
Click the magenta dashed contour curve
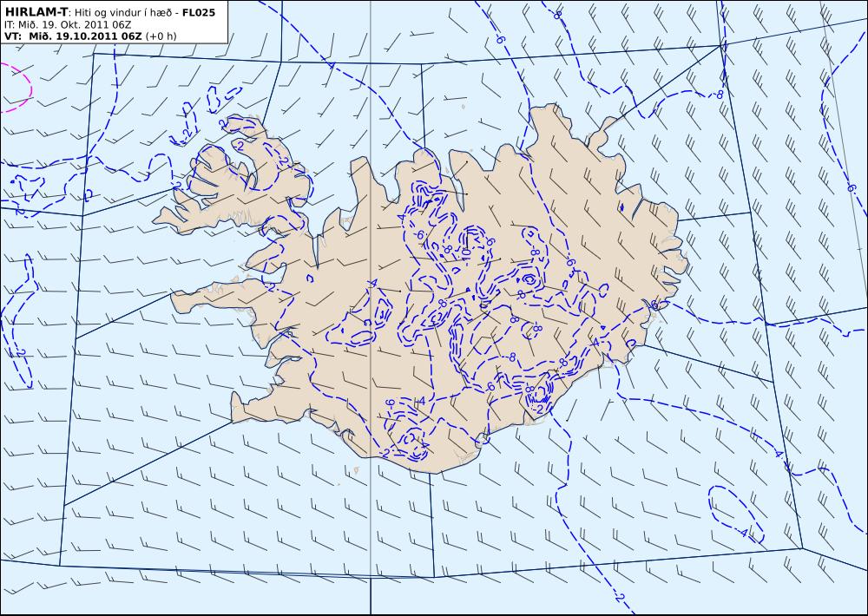pyautogui.click(x=16, y=88)
